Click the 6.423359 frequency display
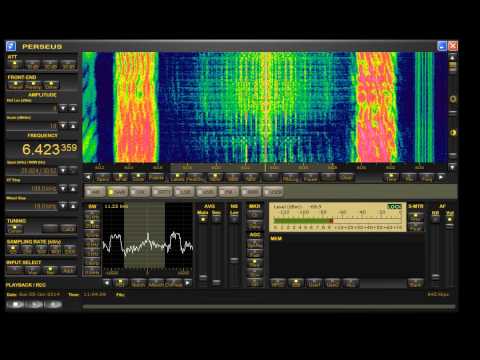 (49, 149)
